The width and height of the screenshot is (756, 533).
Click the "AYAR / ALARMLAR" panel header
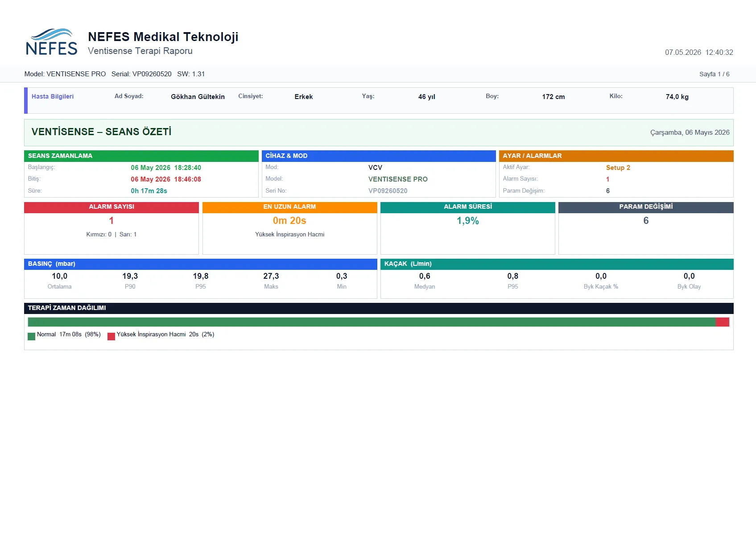pyautogui.click(x=616, y=156)
